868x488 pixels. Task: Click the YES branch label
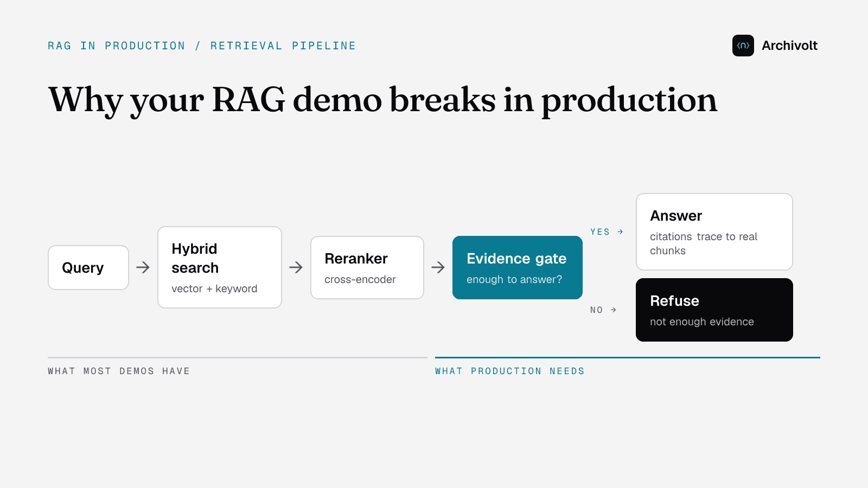click(x=607, y=232)
